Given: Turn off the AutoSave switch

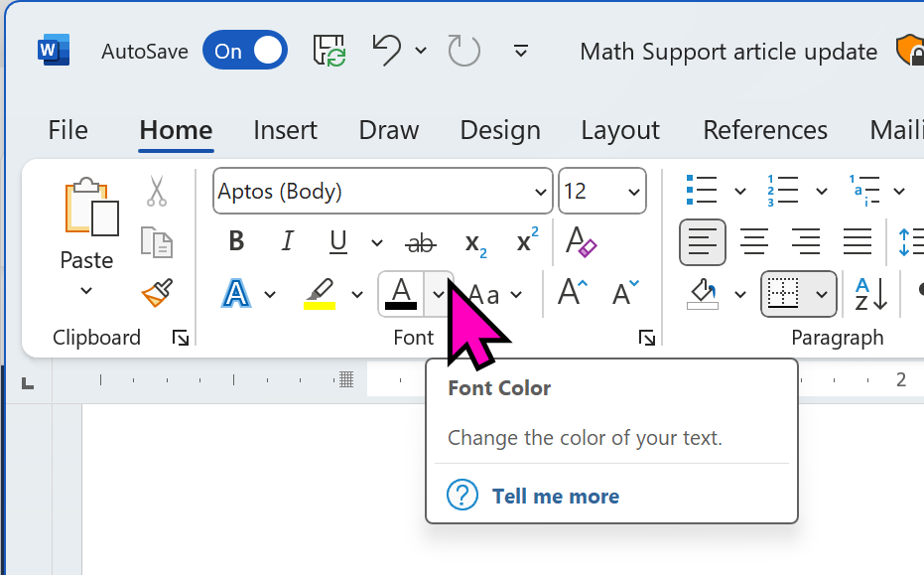Looking at the screenshot, I should point(245,51).
